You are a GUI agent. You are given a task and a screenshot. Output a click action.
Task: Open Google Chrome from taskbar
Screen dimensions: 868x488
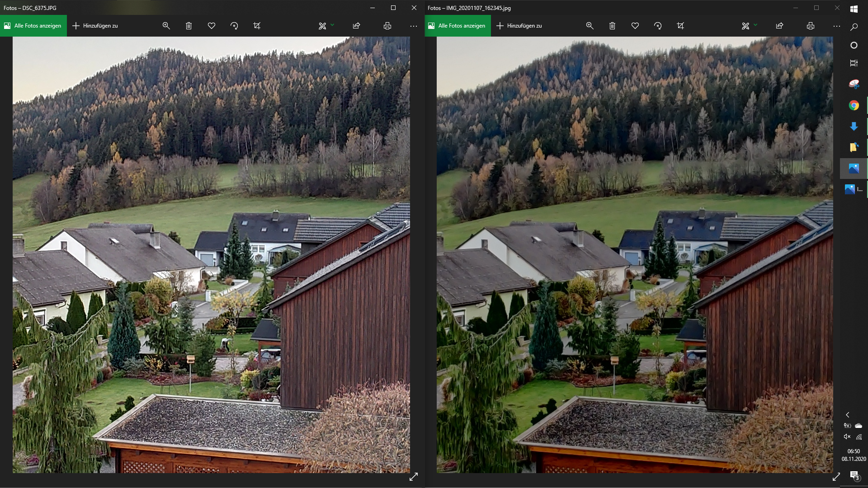(854, 105)
